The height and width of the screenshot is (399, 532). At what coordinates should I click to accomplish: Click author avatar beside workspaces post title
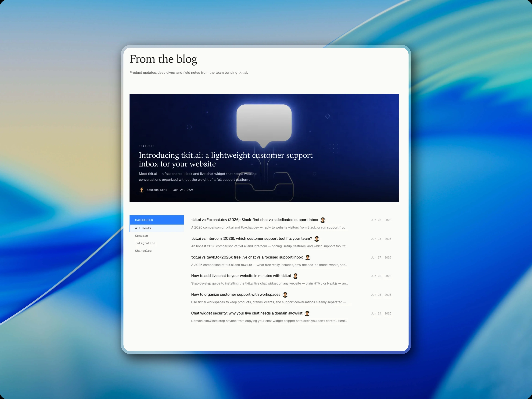point(285,295)
